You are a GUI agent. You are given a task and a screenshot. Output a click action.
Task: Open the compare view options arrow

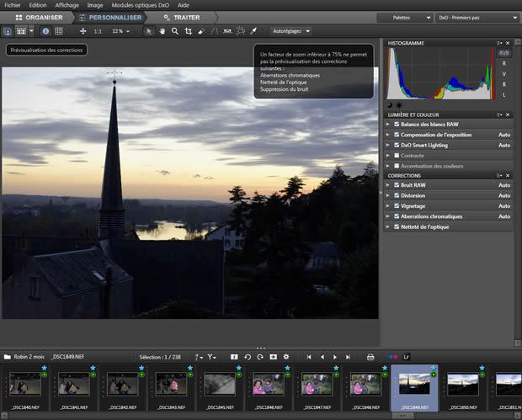[31, 31]
